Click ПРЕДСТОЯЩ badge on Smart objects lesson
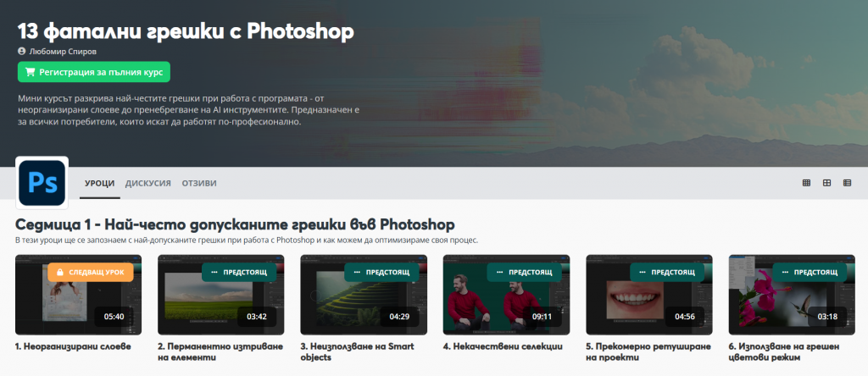Image resolution: width=868 pixels, height=376 pixels. [384, 273]
